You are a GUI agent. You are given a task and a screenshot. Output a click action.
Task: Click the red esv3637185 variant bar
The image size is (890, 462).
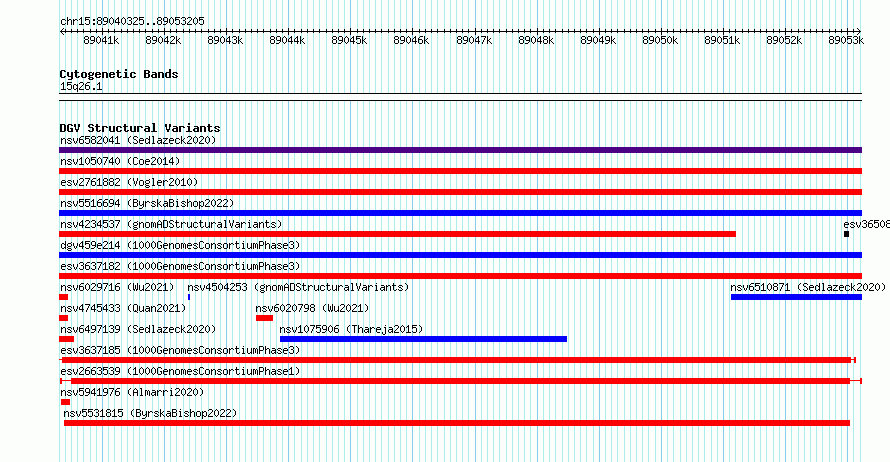pyautogui.click(x=457, y=360)
